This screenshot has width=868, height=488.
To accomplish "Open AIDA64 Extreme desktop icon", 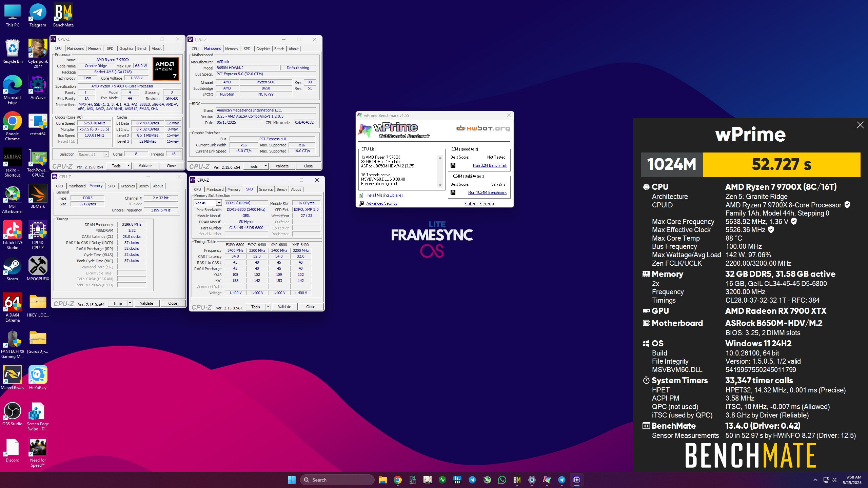I will 13,308.
